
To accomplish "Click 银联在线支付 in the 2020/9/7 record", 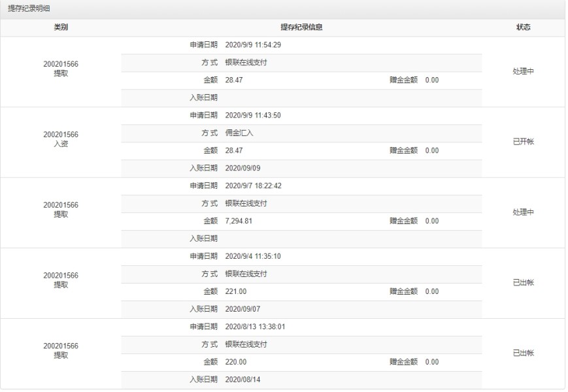I will 246,204.
